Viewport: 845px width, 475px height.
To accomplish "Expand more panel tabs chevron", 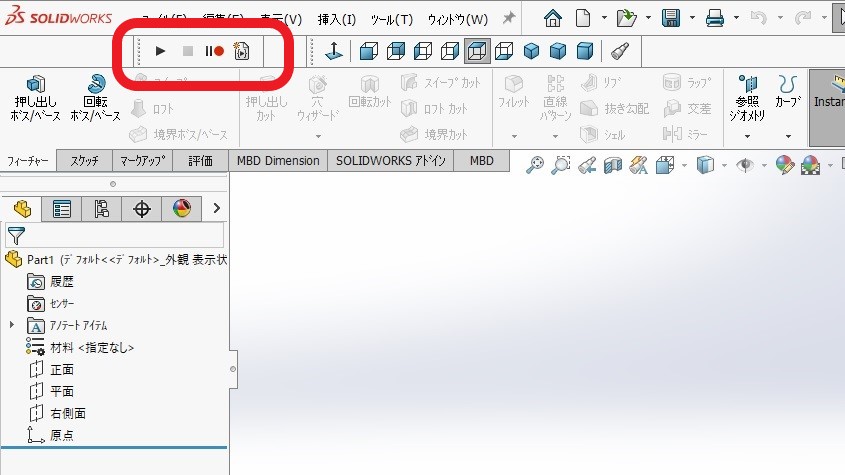I will point(217,208).
